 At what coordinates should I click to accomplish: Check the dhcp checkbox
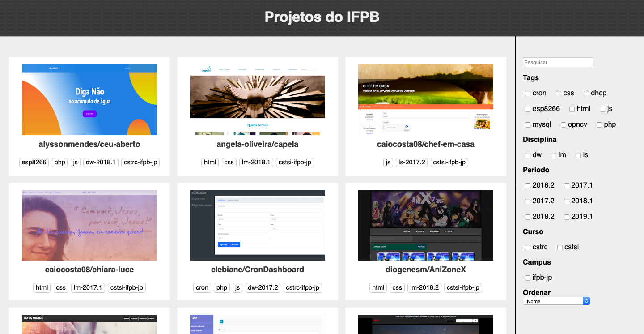click(x=586, y=93)
